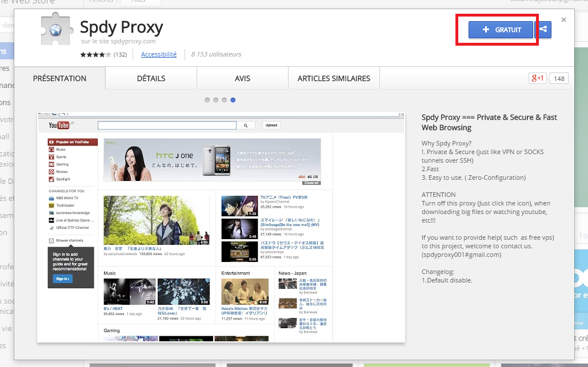Click the star rating with 132 reviews
588x367 pixels.
click(x=103, y=55)
